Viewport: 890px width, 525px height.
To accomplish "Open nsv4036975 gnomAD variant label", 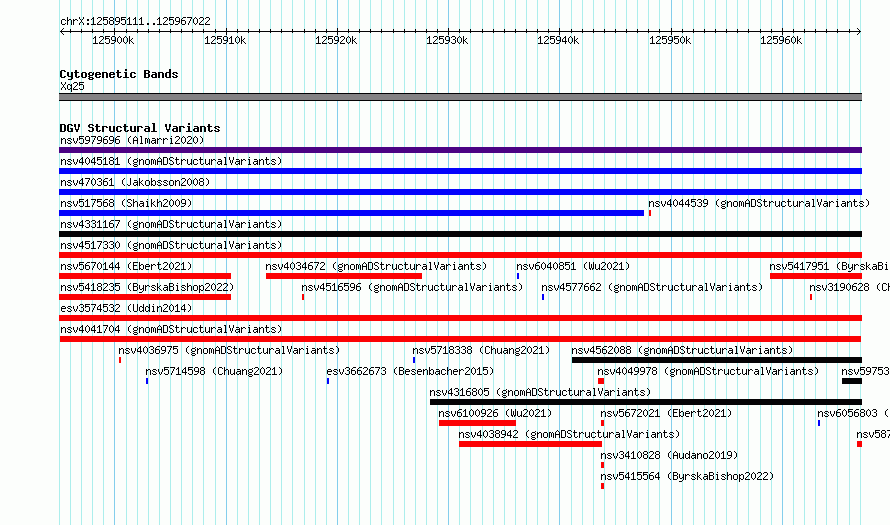I will click(x=229, y=350).
